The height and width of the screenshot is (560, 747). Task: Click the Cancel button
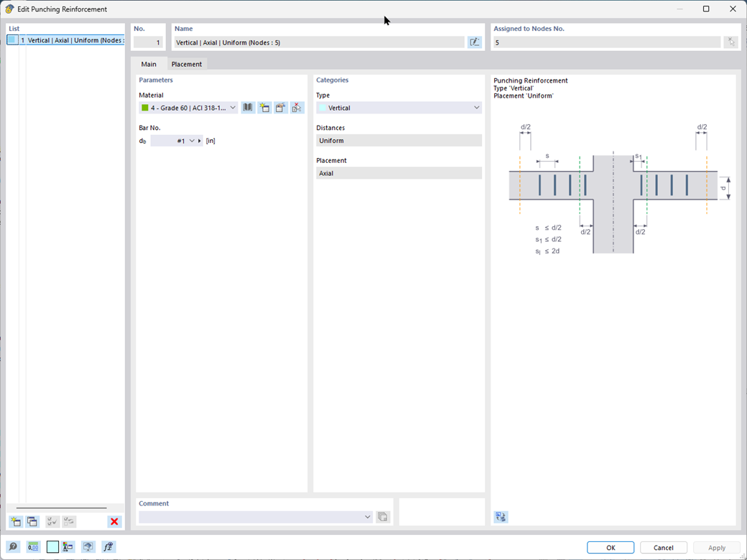pyautogui.click(x=663, y=548)
